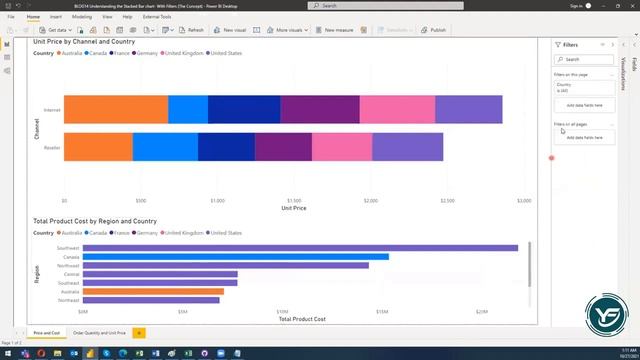Open Filters on this page more options
The width and height of the screenshot is (640, 360).
(x=611, y=75)
